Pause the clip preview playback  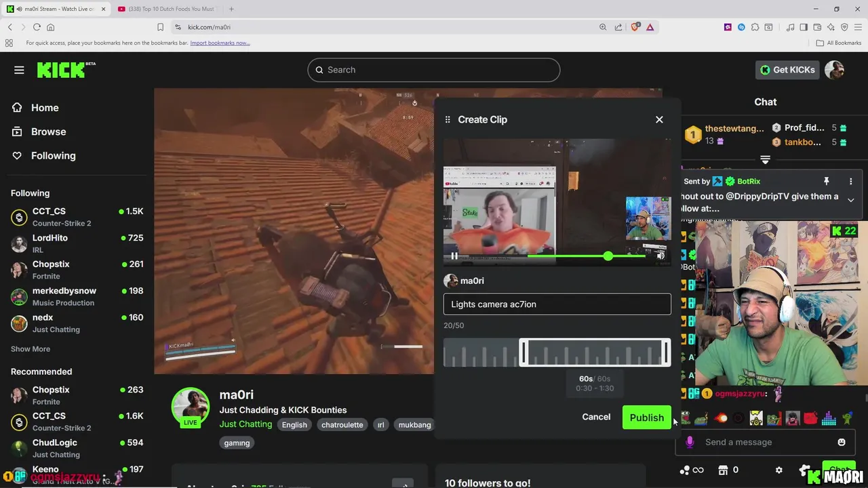[454, 256]
